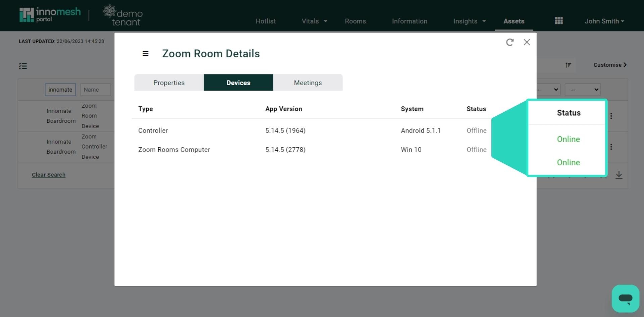
Task: Click the Clear Search link
Action: pyautogui.click(x=49, y=175)
